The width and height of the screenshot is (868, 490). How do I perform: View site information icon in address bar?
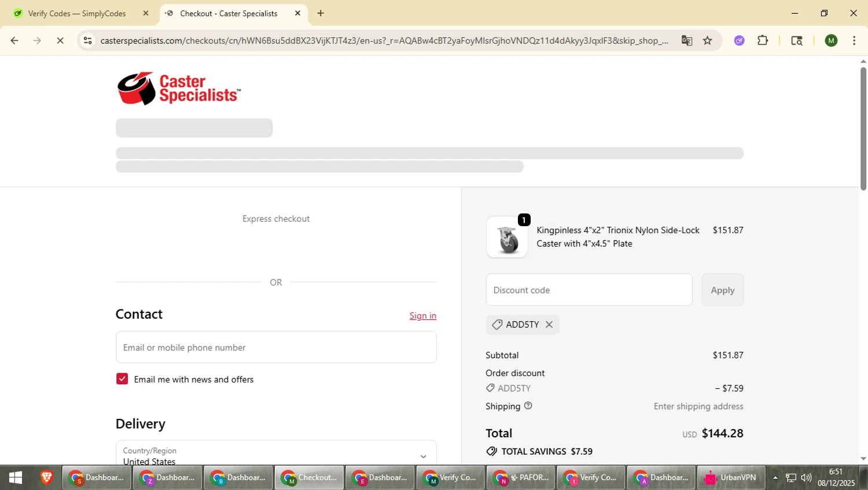(x=87, y=40)
